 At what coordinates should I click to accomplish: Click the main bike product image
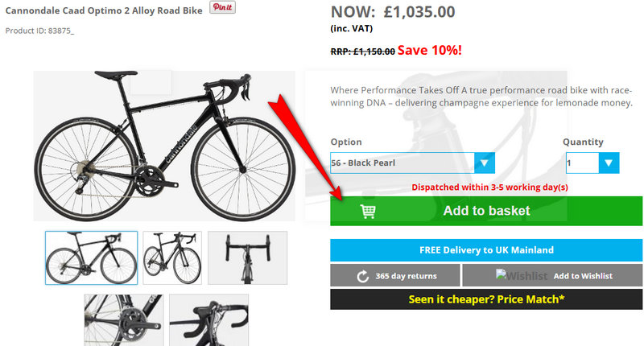pos(163,145)
